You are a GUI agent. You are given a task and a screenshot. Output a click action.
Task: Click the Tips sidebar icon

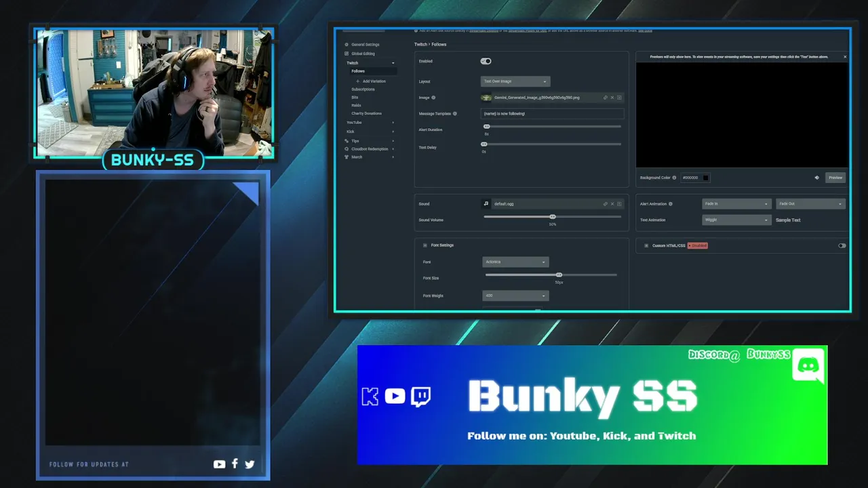click(x=347, y=141)
